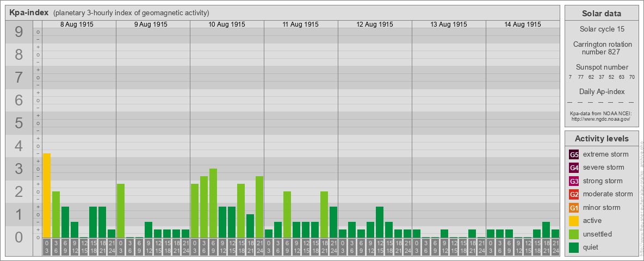Click the 6-9 hour marker under 12 Aug
This screenshot has height=261, width=644.
pos(361,247)
